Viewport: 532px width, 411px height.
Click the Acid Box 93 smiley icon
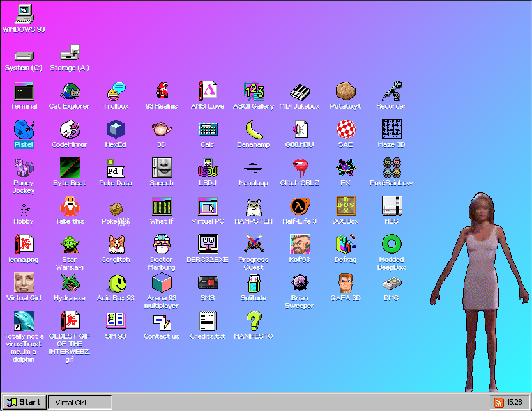116,284
